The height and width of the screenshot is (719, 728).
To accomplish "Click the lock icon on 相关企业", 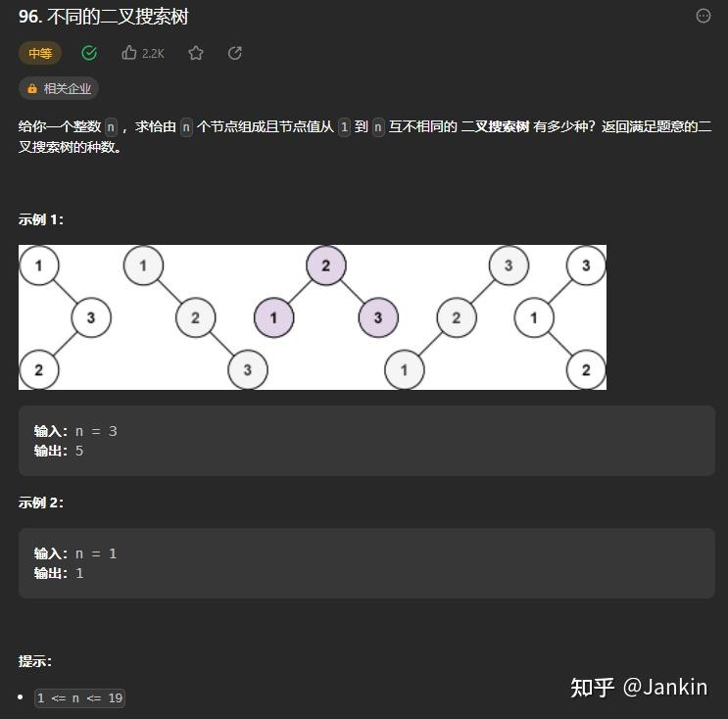I will [x=32, y=89].
